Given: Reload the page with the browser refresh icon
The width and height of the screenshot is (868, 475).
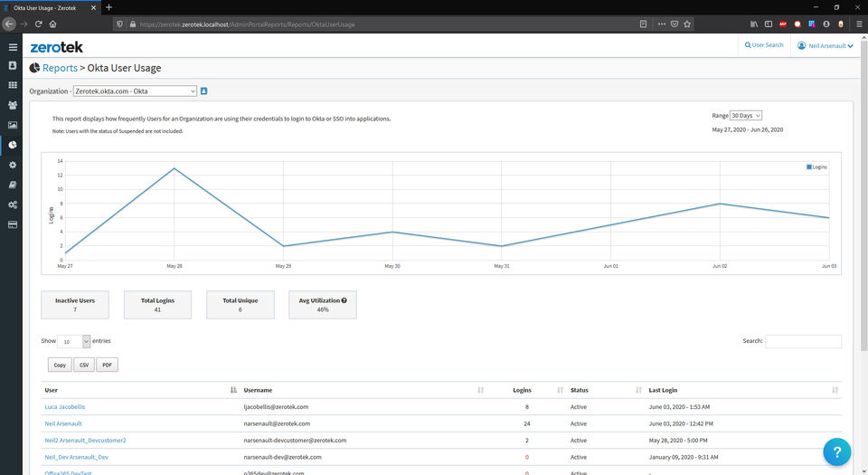Looking at the screenshot, I should pyautogui.click(x=38, y=24).
